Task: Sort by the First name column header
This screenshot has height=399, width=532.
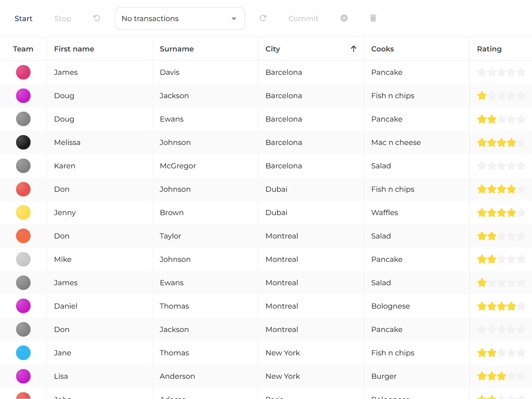Action: 74,49
